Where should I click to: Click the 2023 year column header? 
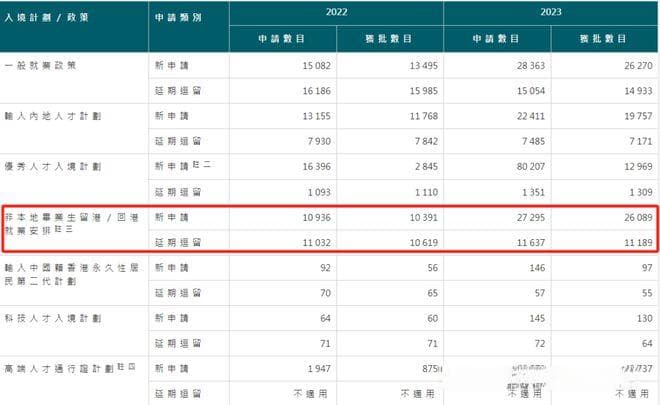point(551,12)
